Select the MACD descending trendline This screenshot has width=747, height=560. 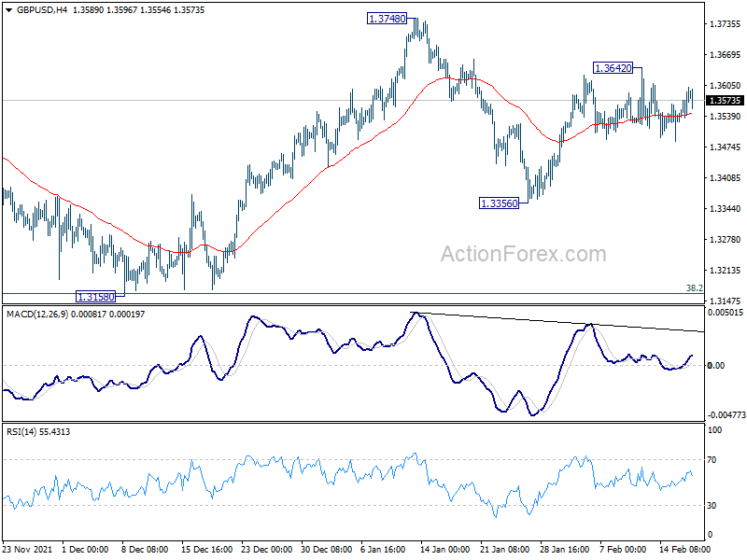(557, 322)
